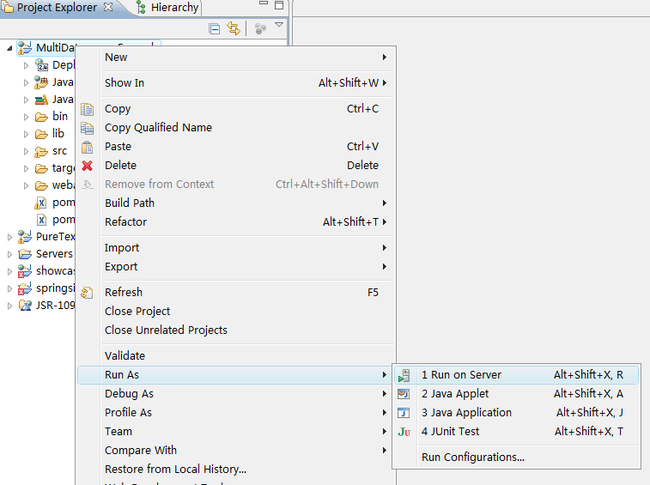Screen dimensions: 650x485
Task: Expand the JSR-109 node
Action: click(x=10, y=306)
